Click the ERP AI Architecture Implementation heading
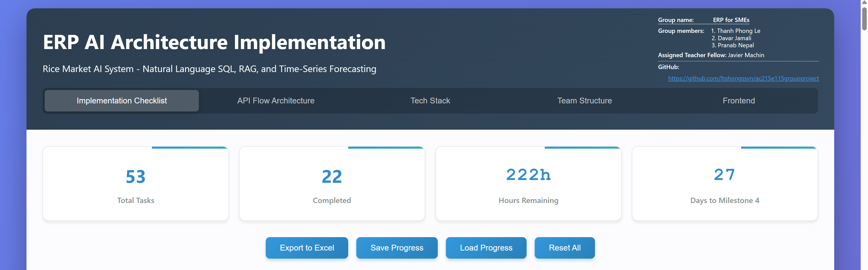The height and width of the screenshot is (270, 868). tap(214, 42)
